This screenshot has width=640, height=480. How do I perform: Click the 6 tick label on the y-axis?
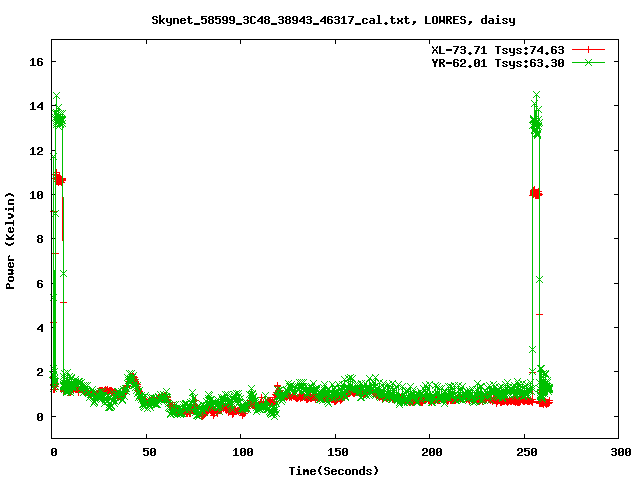40,283
